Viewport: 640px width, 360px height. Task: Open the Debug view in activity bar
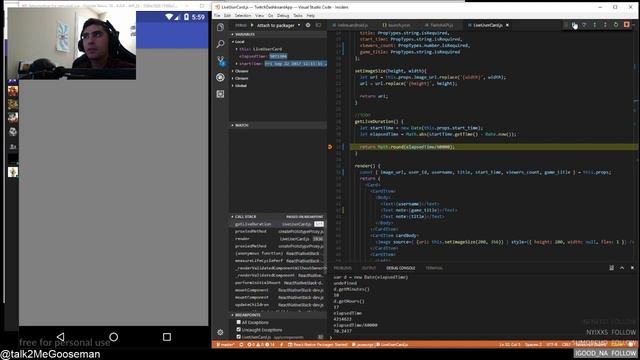coord(220,78)
